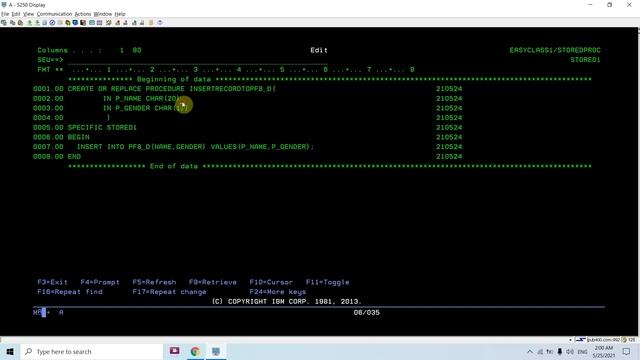Click the pink taskbar app icon
This screenshot has width=640, height=360.
click(175, 351)
